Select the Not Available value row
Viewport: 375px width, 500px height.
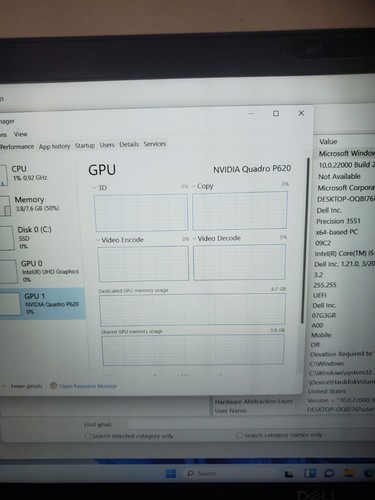[x=339, y=176]
